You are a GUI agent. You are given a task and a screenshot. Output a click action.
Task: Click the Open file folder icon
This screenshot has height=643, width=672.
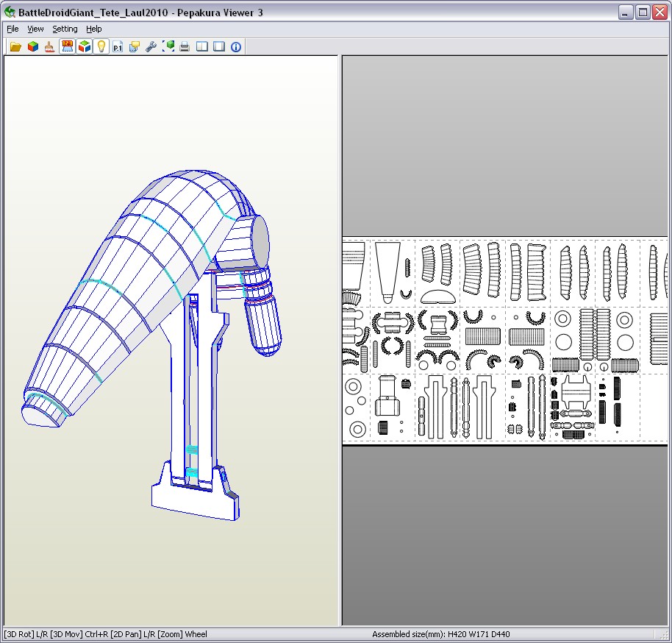coord(15,46)
